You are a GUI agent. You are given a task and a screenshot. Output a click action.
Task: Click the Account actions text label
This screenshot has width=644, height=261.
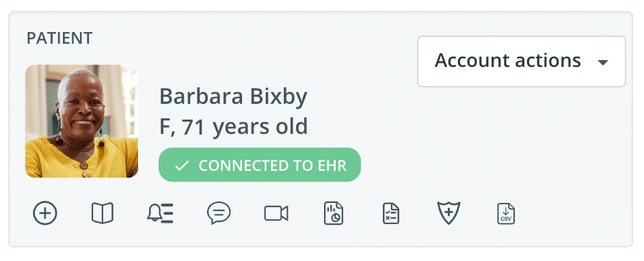pyautogui.click(x=508, y=61)
